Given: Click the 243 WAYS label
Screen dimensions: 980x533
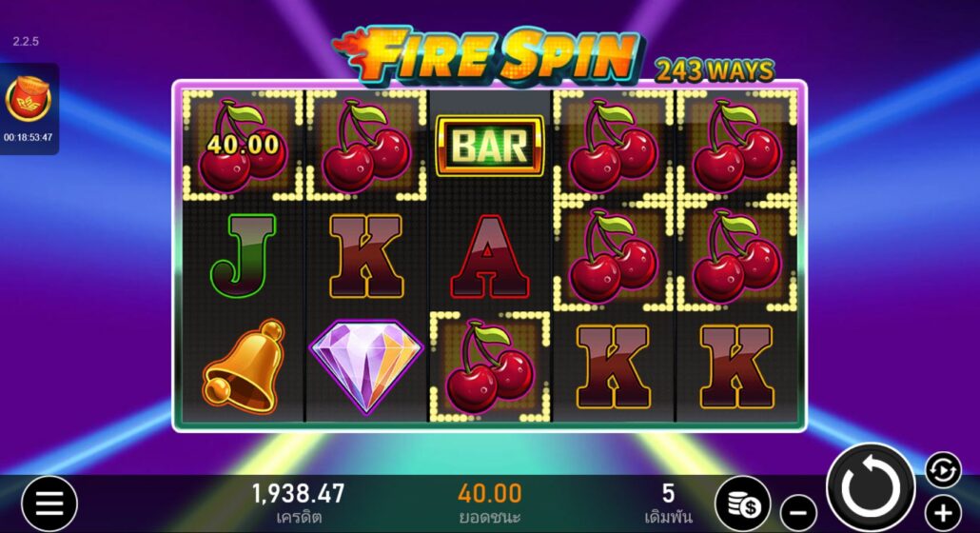Looking at the screenshot, I should 715,70.
